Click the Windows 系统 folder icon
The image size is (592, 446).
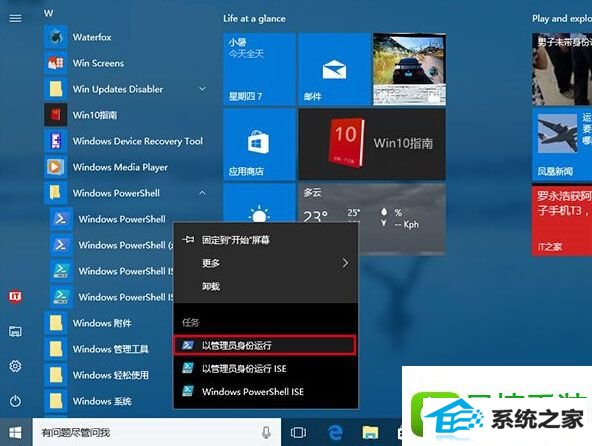56,401
